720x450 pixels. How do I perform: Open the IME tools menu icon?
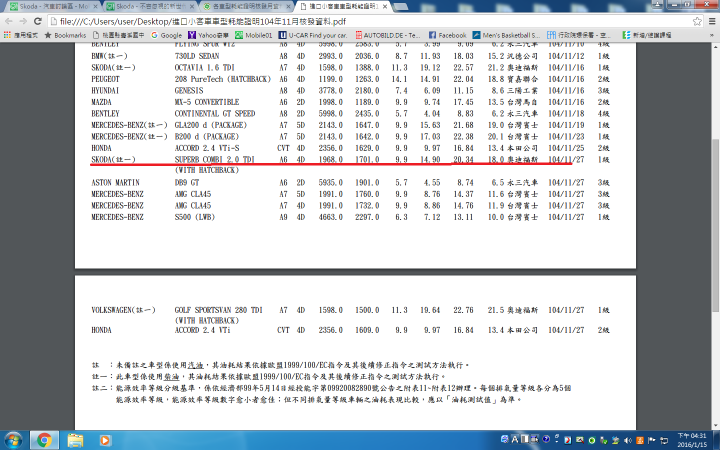point(535,439)
